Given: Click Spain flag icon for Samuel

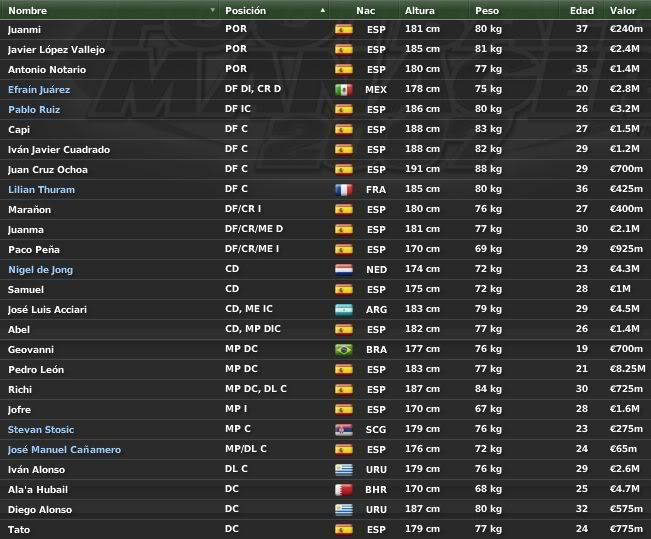Looking at the screenshot, I should point(344,289).
